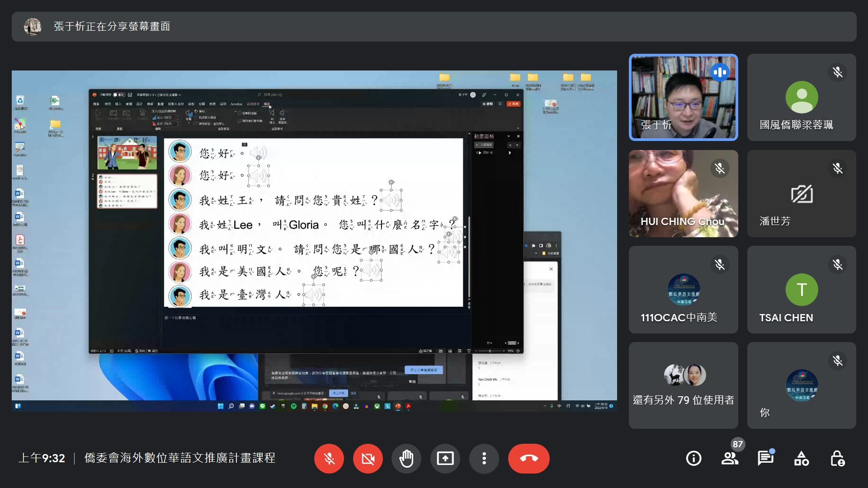Switch to the 動畫 ribbon tab

160,104
